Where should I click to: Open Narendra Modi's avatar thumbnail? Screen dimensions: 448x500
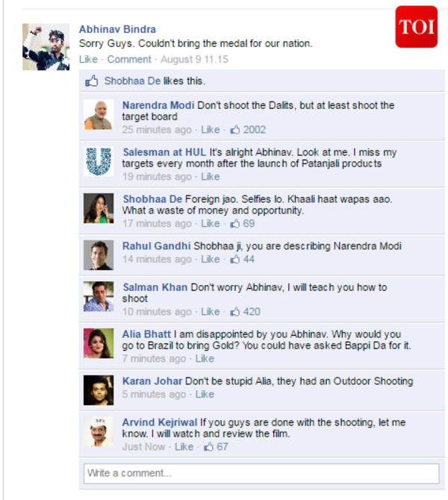tap(99, 114)
